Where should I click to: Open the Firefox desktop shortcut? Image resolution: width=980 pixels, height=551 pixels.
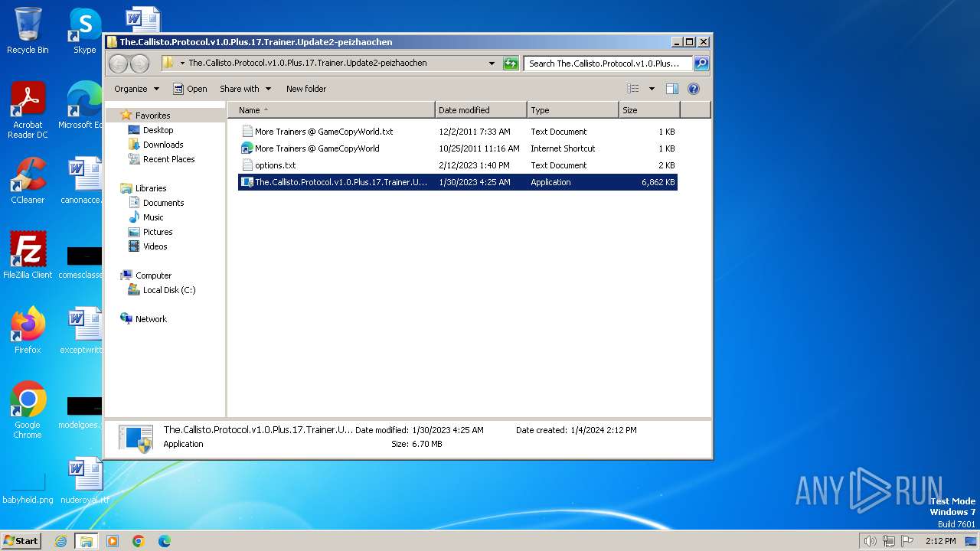coord(28,330)
